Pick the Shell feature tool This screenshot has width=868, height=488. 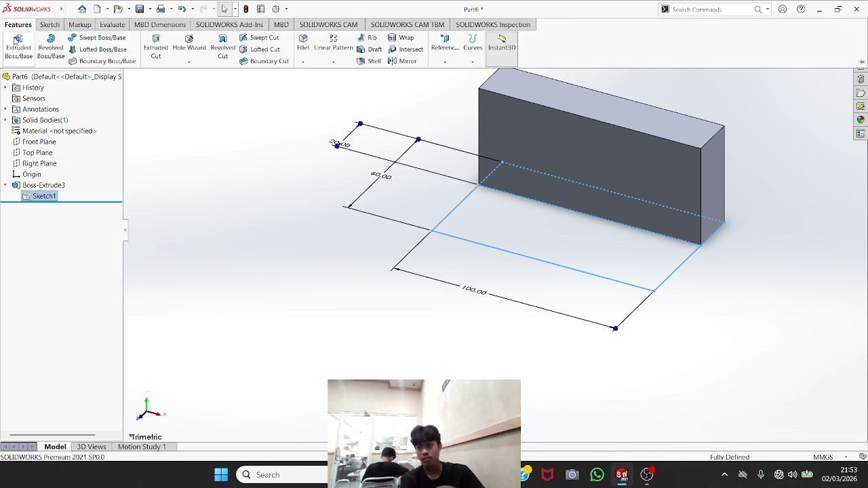[x=369, y=61]
